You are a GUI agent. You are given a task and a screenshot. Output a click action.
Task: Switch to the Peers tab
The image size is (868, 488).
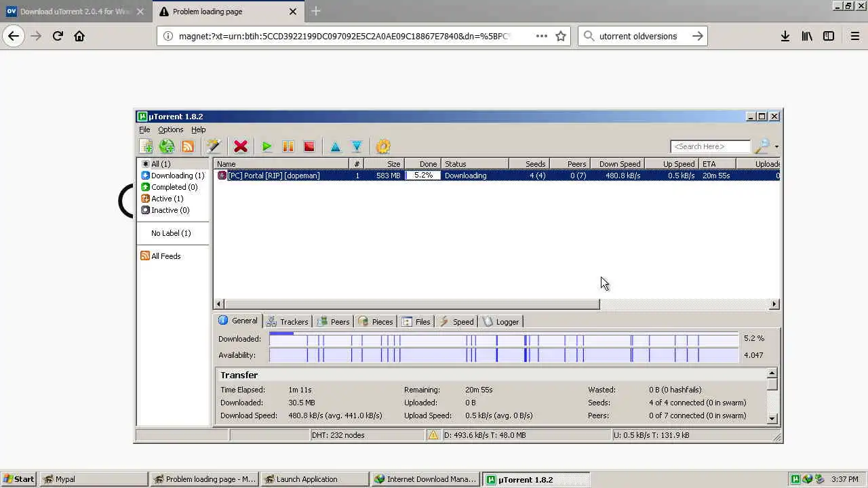(333, 322)
